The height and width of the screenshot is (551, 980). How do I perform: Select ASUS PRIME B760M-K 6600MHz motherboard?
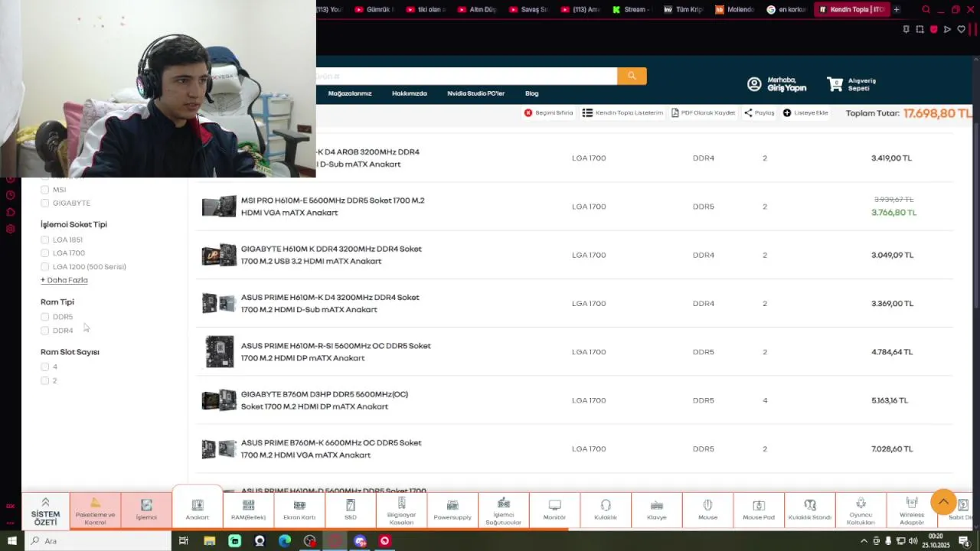[331, 448]
